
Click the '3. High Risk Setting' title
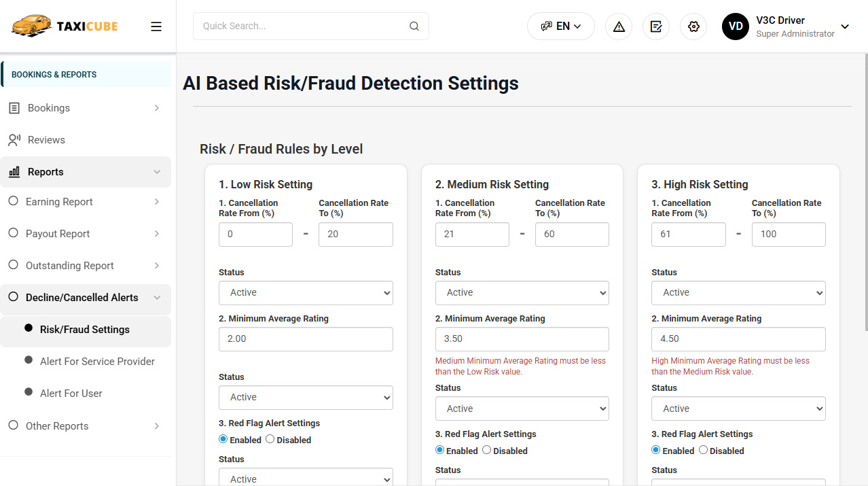700,184
